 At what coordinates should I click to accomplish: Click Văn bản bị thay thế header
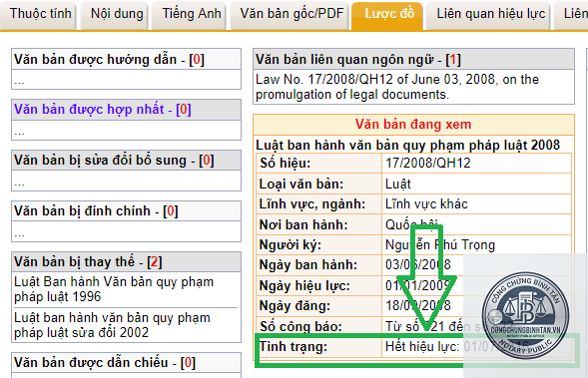[x=126, y=262]
